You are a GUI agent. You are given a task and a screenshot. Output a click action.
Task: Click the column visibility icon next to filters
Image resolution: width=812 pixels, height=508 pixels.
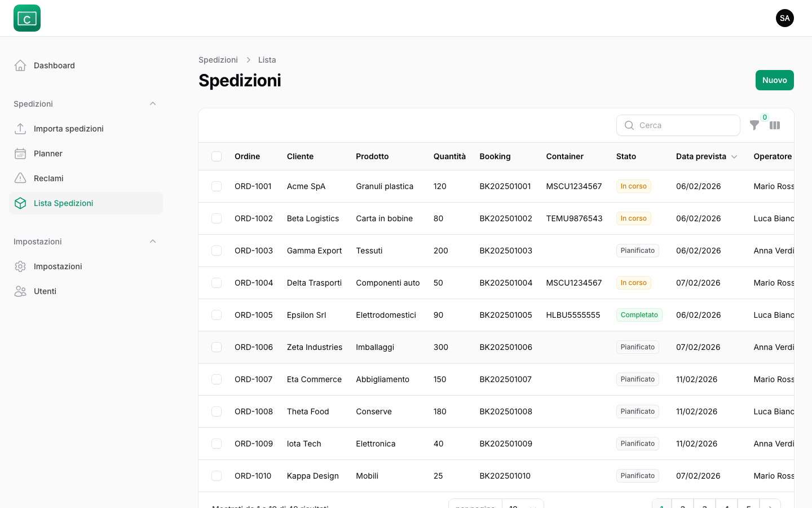click(x=775, y=125)
